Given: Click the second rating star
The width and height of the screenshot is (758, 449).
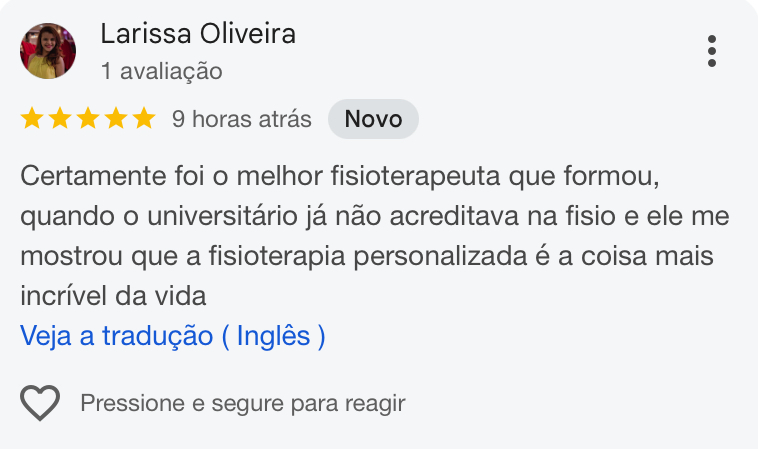Looking at the screenshot, I should pyautogui.click(x=60, y=119).
